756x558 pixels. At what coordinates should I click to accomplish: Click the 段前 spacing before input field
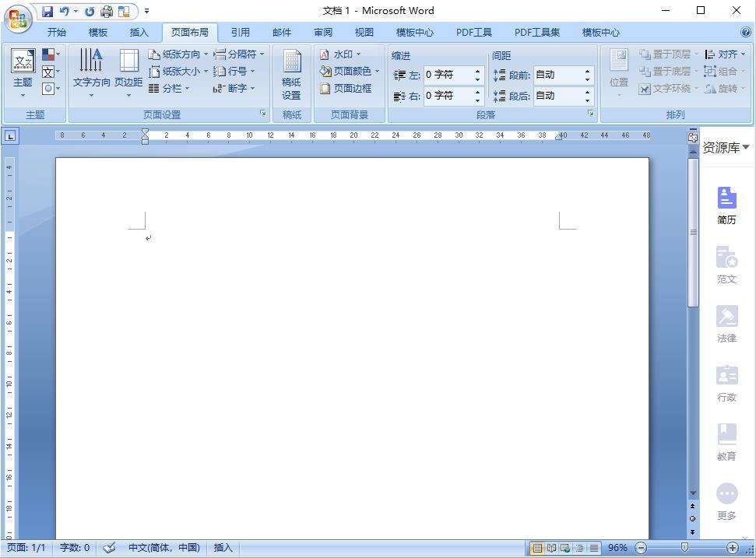pos(564,75)
